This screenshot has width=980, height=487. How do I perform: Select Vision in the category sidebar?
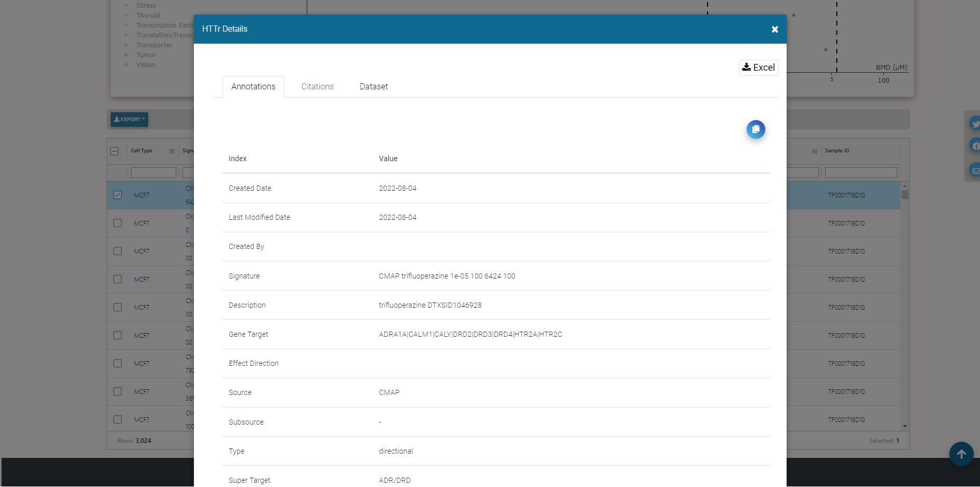[145, 64]
